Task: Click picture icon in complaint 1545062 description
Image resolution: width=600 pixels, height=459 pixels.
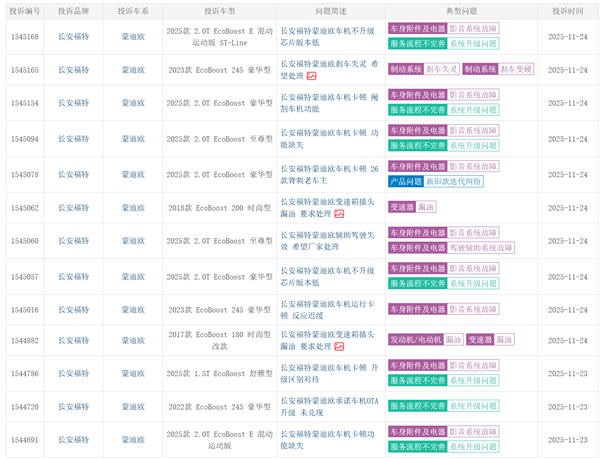Action: pos(339,214)
